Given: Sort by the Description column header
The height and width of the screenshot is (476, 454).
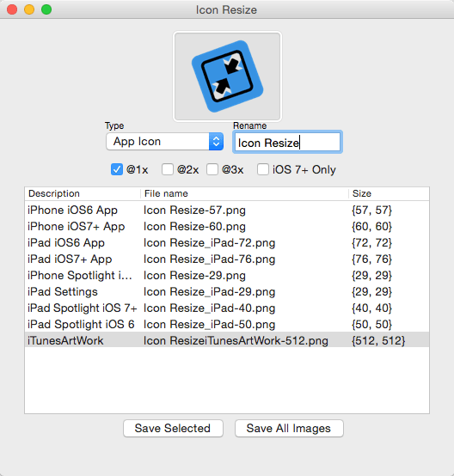Looking at the screenshot, I should (x=83, y=193).
